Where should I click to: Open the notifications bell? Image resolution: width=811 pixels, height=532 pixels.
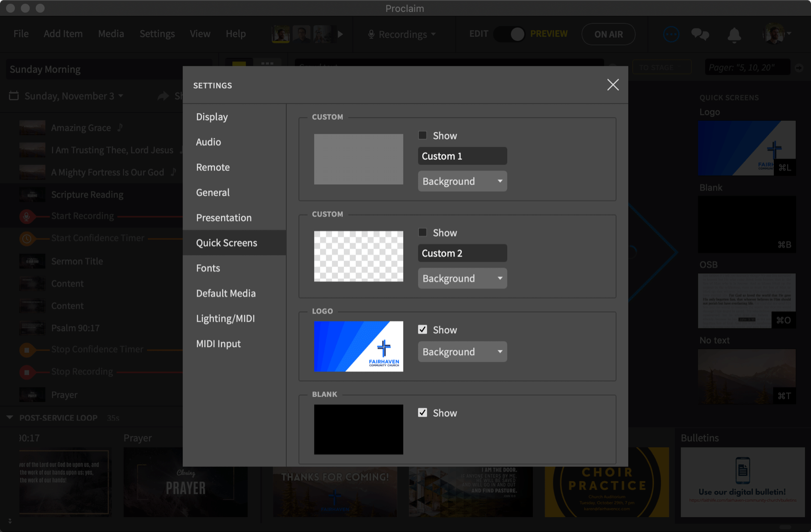(734, 35)
